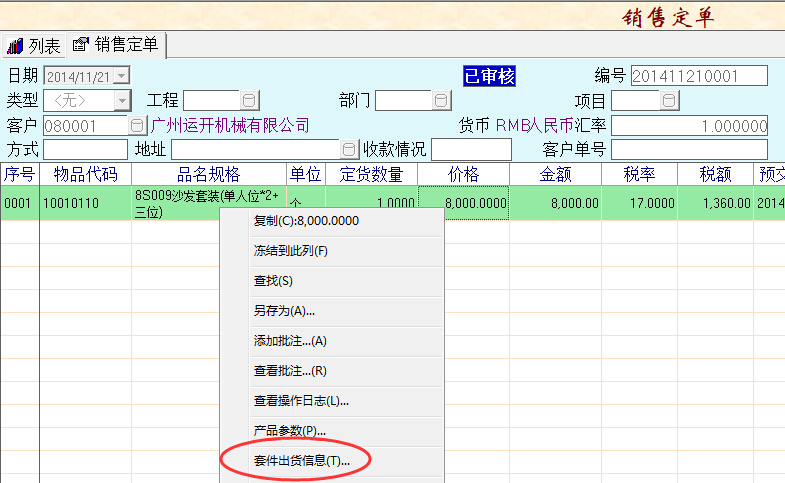Expand the 类型 combo box arrow
Screen dimensions: 785x483
pos(123,101)
